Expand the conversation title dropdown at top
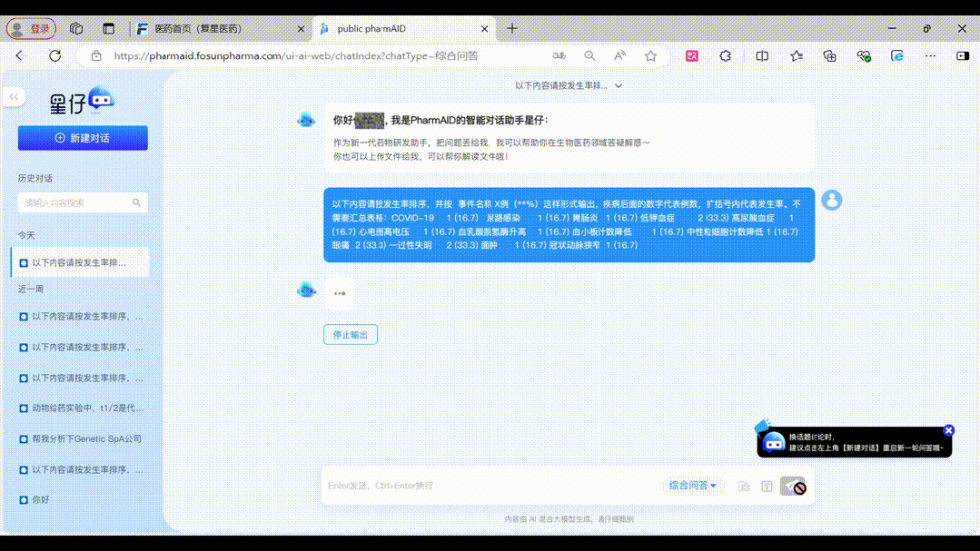Screen dimensions: 980x551 [618, 85]
